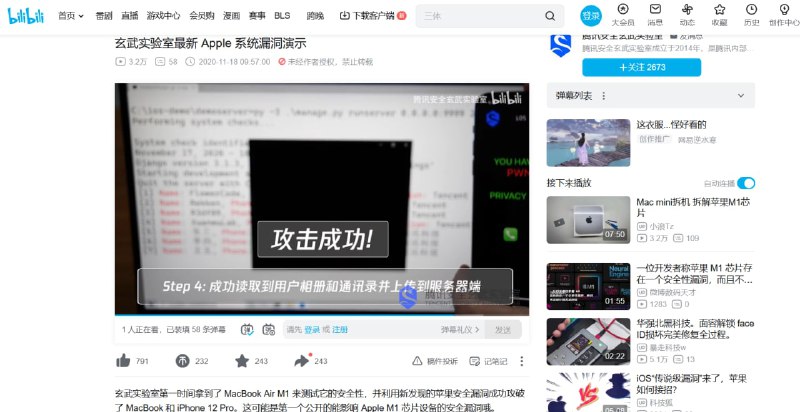Viewport: 800px width, 412px height.
Task: Click the search magnifier icon
Action: pyautogui.click(x=550, y=16)
